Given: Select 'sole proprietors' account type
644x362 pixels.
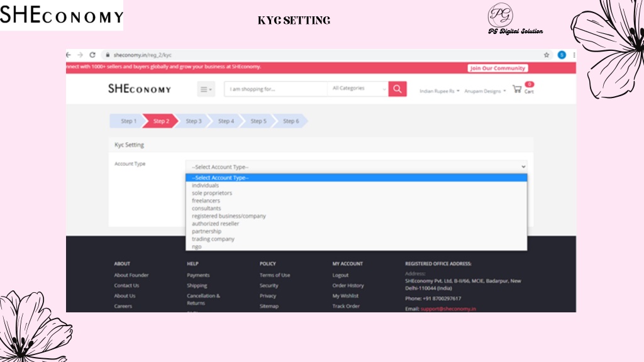Looking at the screenshot, I should 356,193.
